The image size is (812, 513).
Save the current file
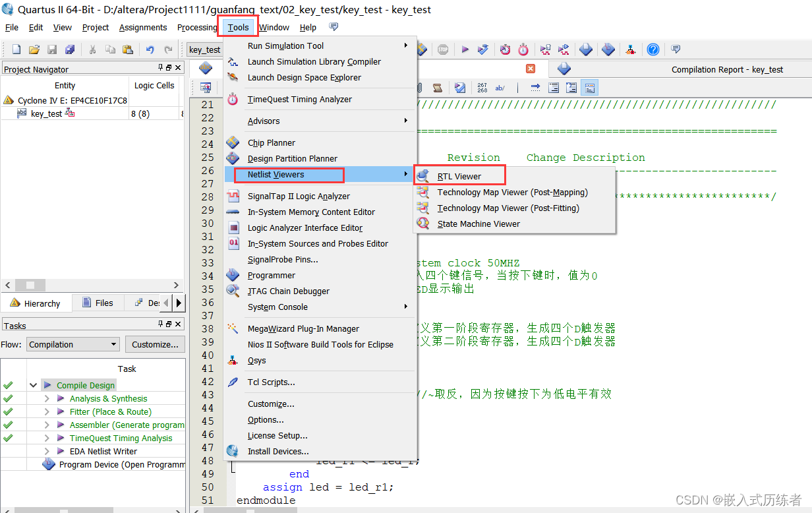pos(52,49)
